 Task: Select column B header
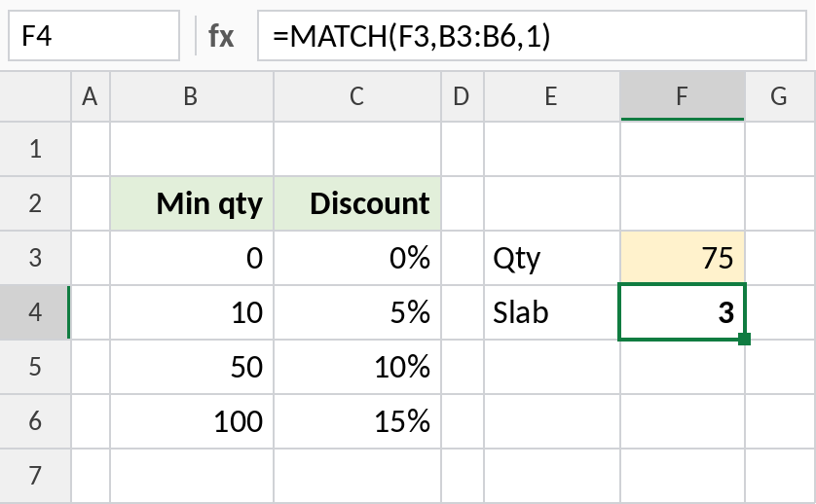(192, 96)
